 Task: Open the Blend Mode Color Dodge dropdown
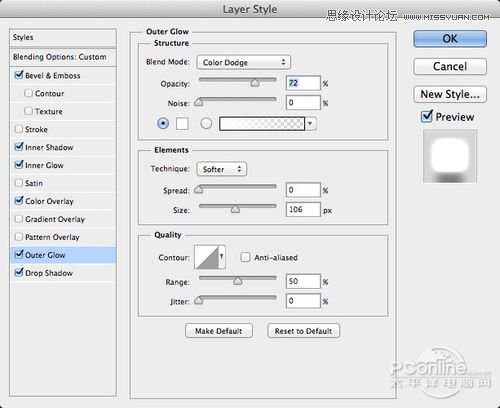(x=244, y=62)
